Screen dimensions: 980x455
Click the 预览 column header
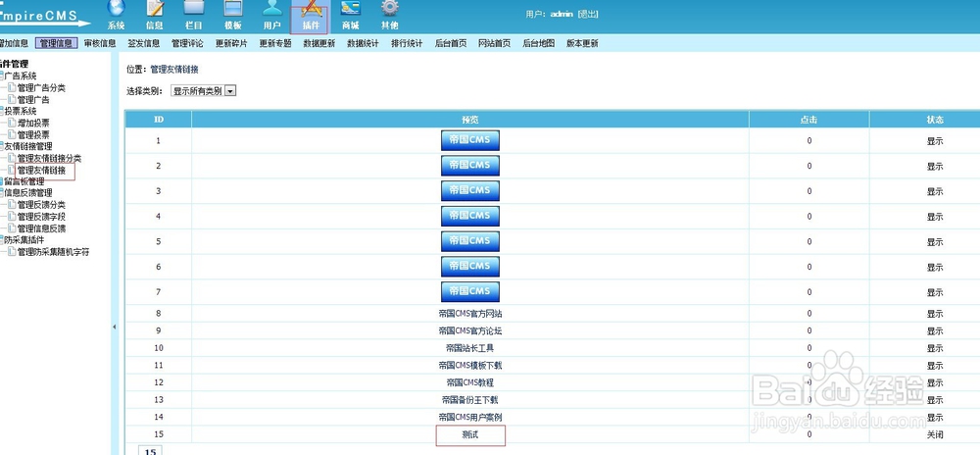pyautogui.click(x=470, y=120)
